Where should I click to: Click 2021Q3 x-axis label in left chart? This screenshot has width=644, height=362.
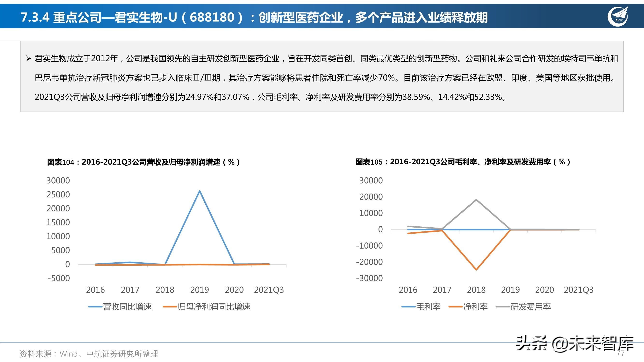(269, 290)
